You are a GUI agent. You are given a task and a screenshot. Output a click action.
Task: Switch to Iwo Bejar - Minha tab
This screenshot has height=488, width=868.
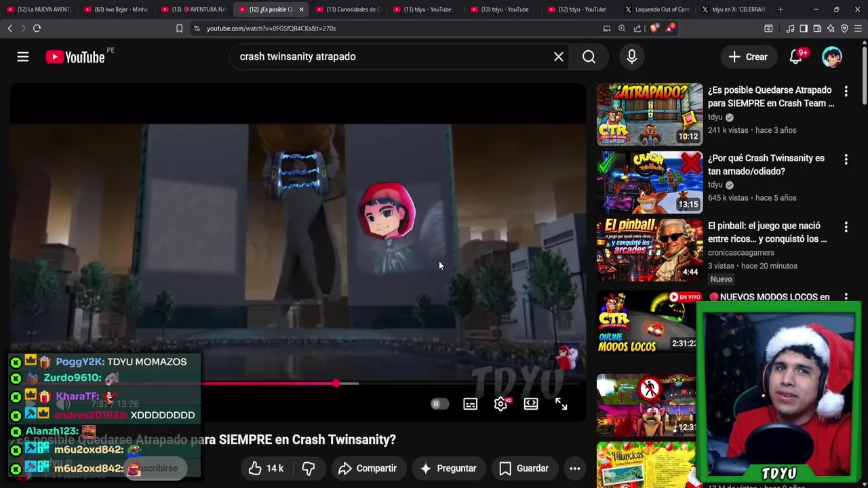(117, 9)
